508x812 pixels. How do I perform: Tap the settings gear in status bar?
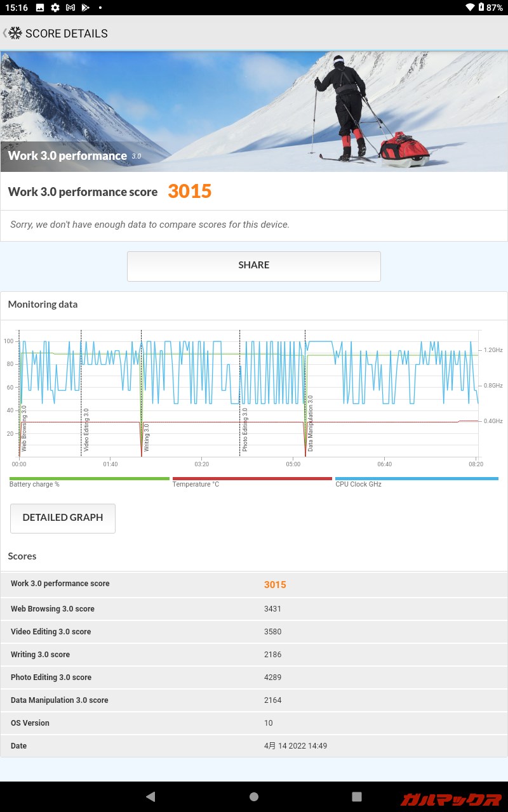[x=55, y=8]
